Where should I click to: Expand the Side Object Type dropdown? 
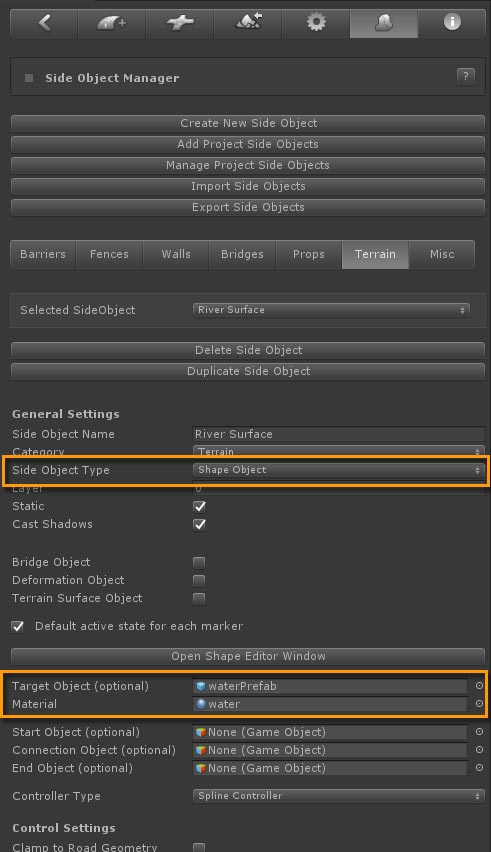pos(337,470)
